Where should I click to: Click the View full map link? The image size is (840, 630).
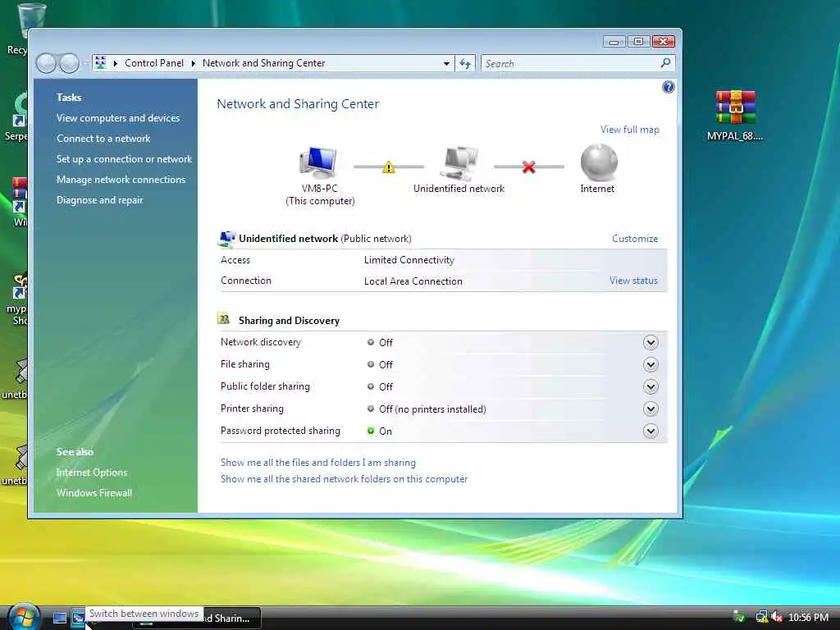[629, 130]
